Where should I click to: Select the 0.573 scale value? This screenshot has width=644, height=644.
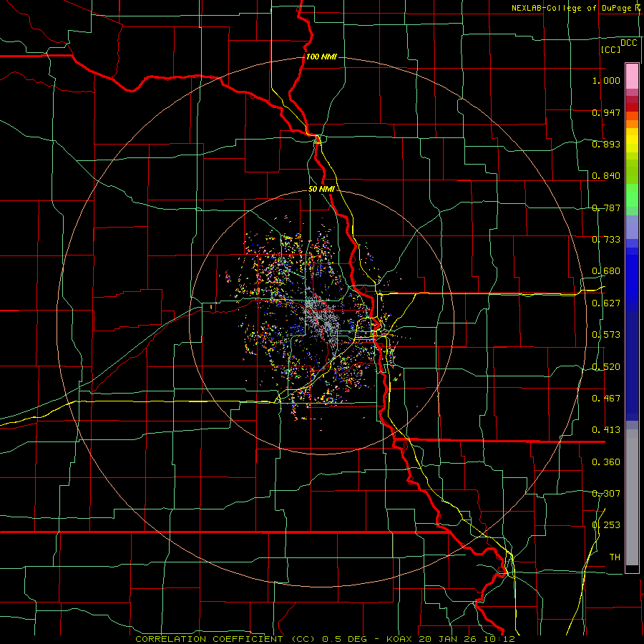coord(606,335)
